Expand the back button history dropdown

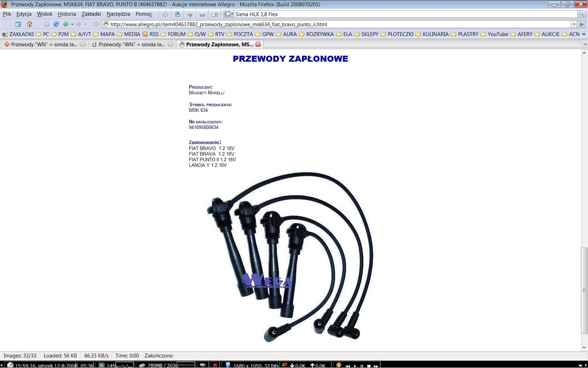click(72, 24)
